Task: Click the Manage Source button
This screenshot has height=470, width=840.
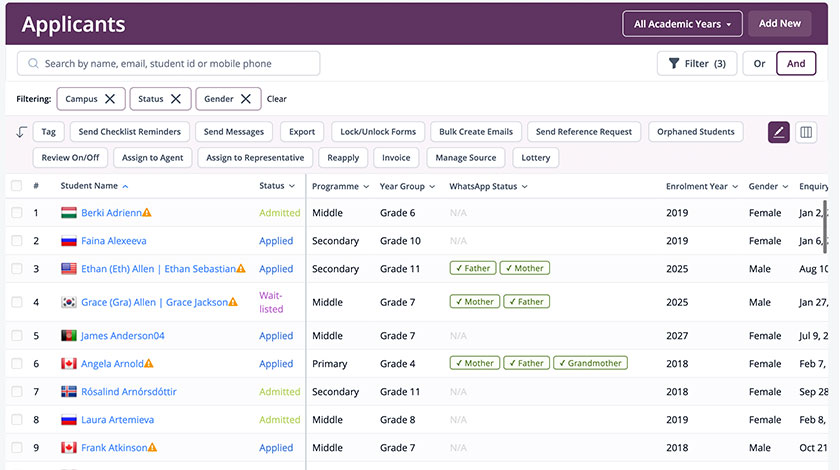Action: click(x=466, y=158)
